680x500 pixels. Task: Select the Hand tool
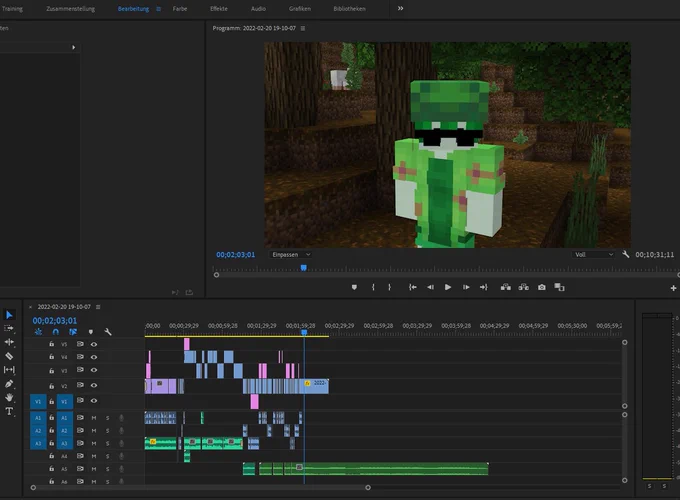[9, 398]
